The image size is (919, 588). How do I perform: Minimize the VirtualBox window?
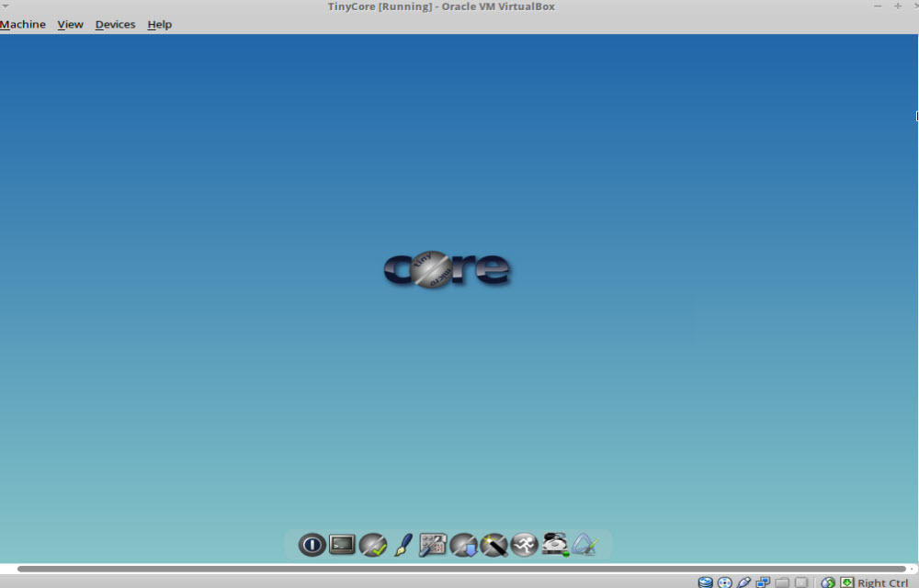(878, 6)
